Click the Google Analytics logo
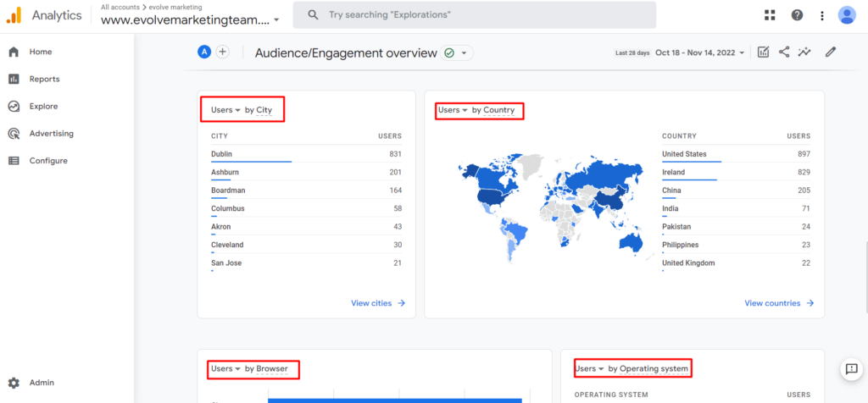 tap(14, 15)
